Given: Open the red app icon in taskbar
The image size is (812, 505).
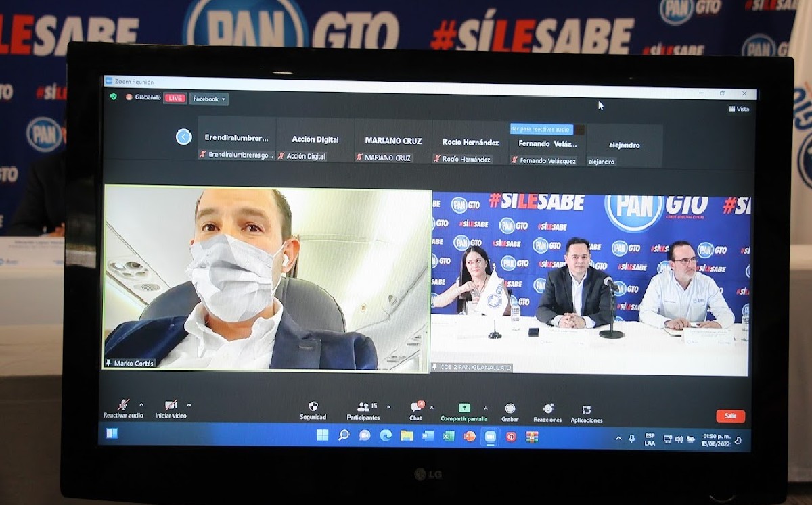Looking at the screenshot, I should tap(511, 437).
